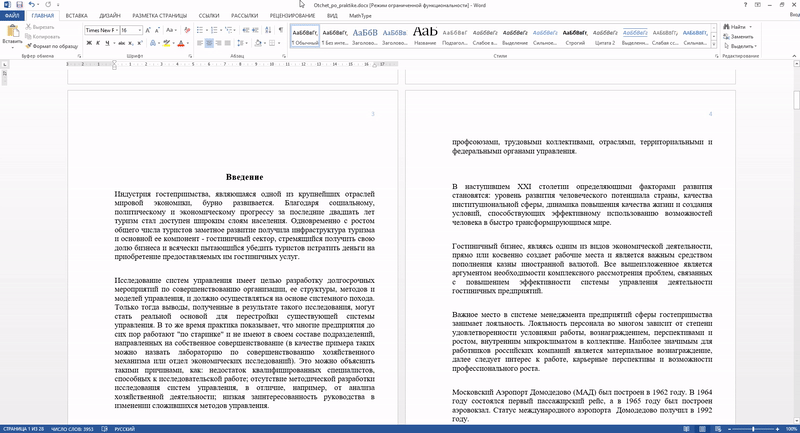Activate Format Painter (Формат по образцу)

52,46
